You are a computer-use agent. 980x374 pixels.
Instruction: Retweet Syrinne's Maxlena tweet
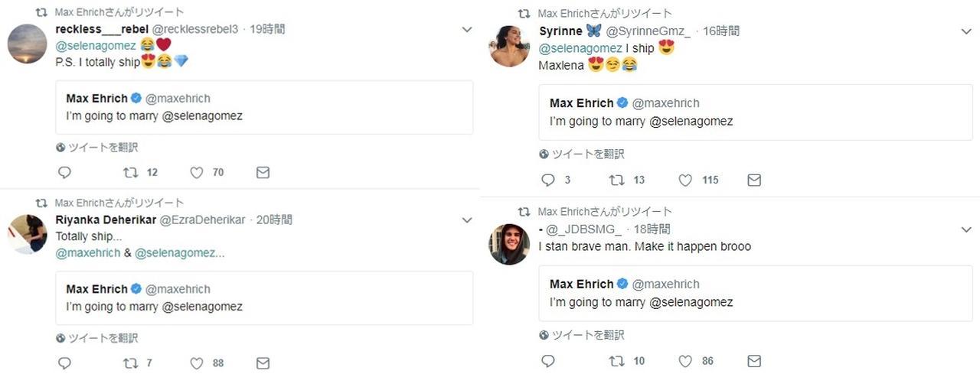616,180
